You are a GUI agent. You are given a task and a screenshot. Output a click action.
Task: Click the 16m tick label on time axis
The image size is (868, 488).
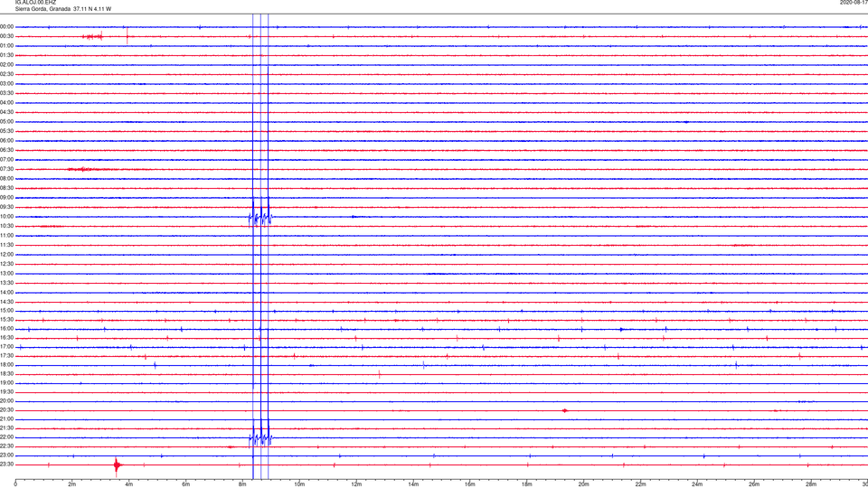470,484
